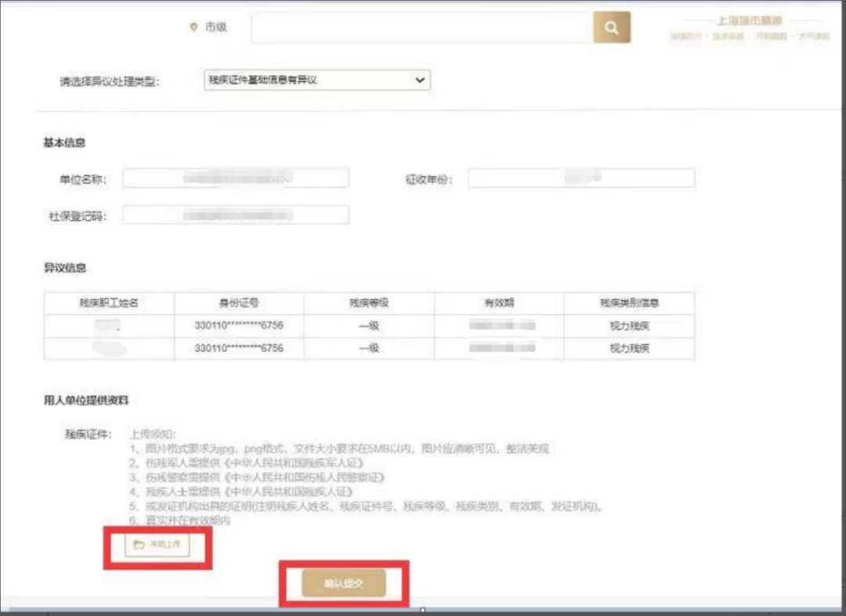Screen dimensions: 846x616
Task: Click the note mentioning 残疾人证
Action: tap(241, 492)
